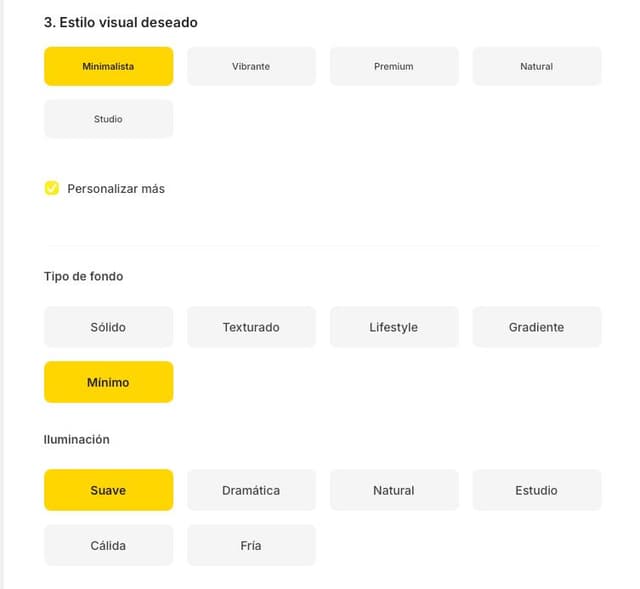Select Gradiente background type
The height and width of the screenshot is (589, 640).
(536, 327)
